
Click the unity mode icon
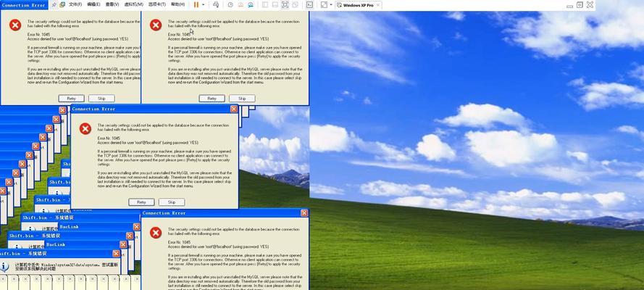(296, 4)
